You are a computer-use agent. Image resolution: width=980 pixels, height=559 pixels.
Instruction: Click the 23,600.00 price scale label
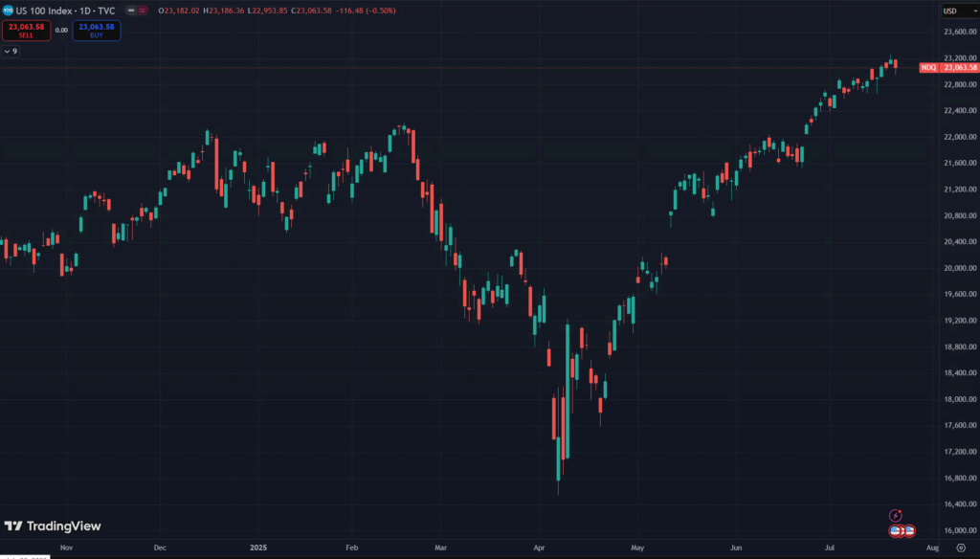coord(959,32)
